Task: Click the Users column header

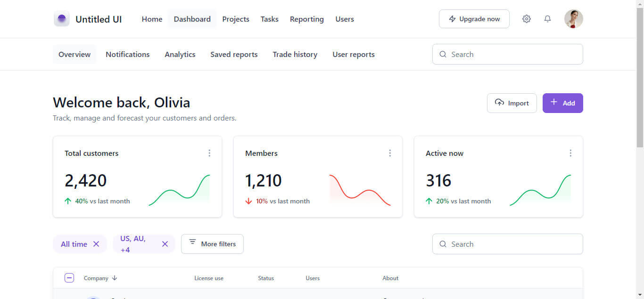Action: pyautogui.click(x=313, y=278)
